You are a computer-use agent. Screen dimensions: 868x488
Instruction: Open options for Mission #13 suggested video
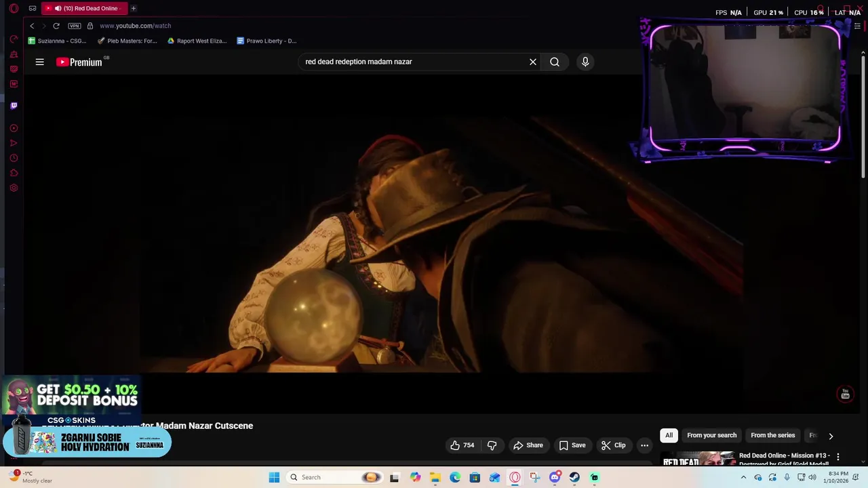pyautogui.click(x=838, y=457)
